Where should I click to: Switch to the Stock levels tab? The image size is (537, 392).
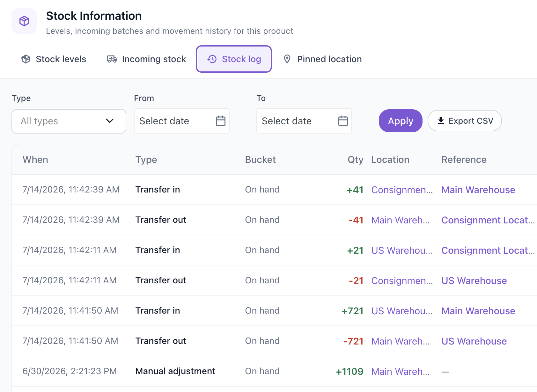click(54, 59)
